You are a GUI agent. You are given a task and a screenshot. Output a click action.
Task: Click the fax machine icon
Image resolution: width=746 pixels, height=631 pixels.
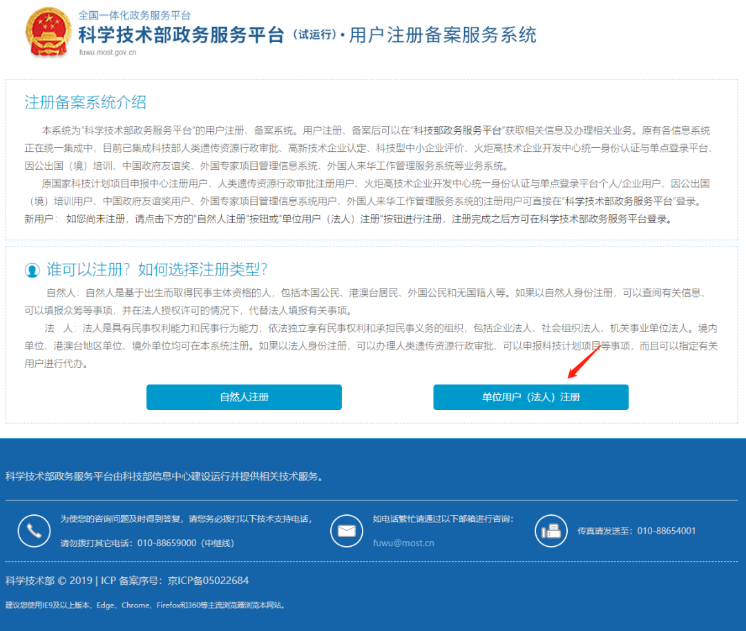[x=549, y=530]
